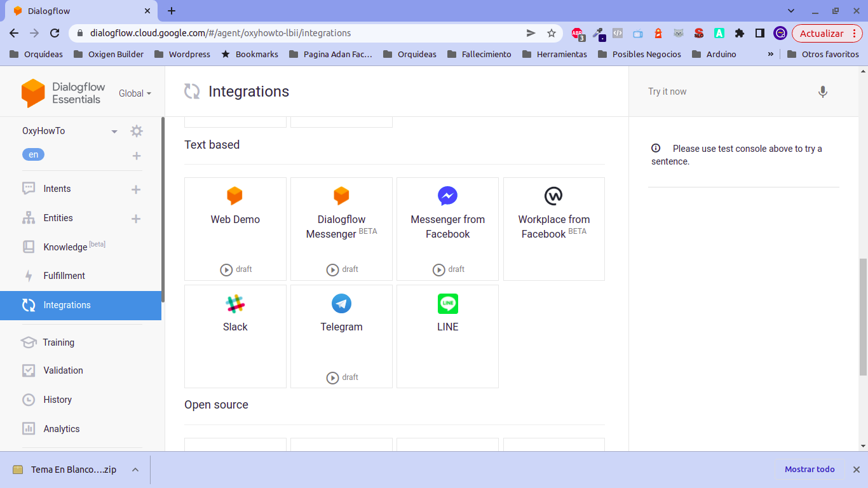This screenshot has height=488, width=868.
Task: Open the LINE integration card
Action: pyautogui.click(x=447, y=336)
